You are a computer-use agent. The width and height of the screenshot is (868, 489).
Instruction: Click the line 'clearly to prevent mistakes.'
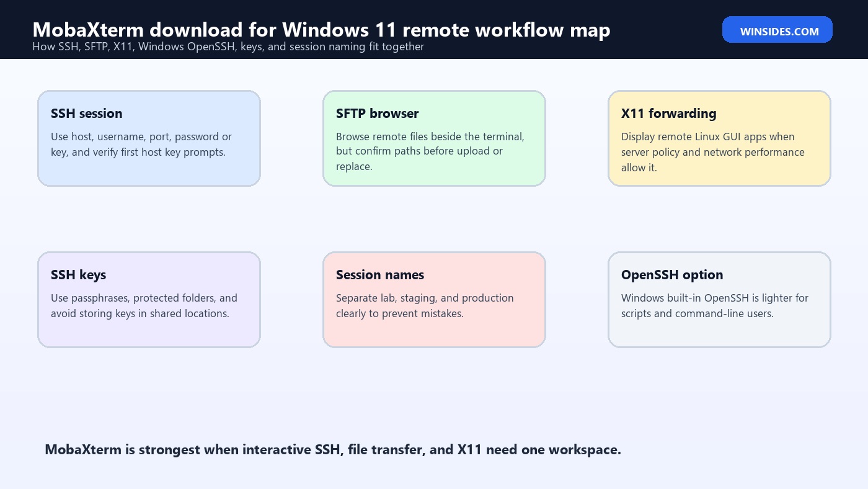coord(400,313)
